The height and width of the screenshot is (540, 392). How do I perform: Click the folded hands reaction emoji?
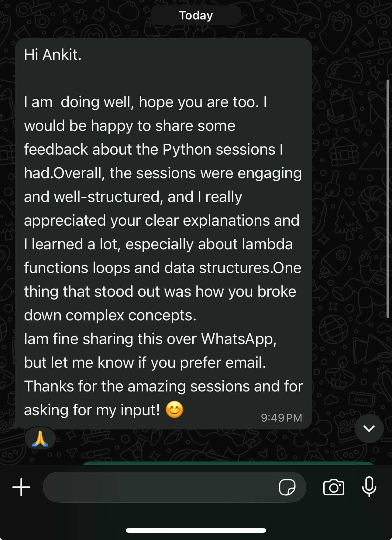[x=40, y=439]
